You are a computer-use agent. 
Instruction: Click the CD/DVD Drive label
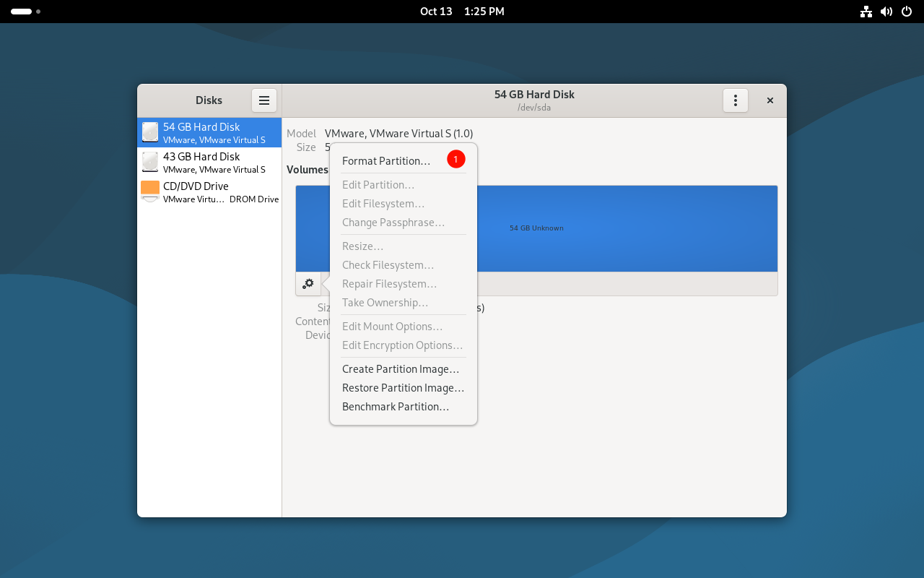[x=196, y=186]
